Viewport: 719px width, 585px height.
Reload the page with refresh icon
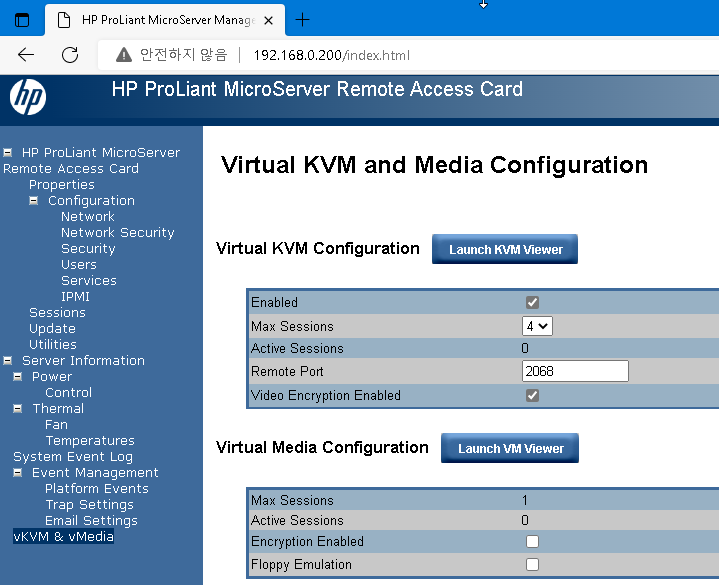[70, 55]
